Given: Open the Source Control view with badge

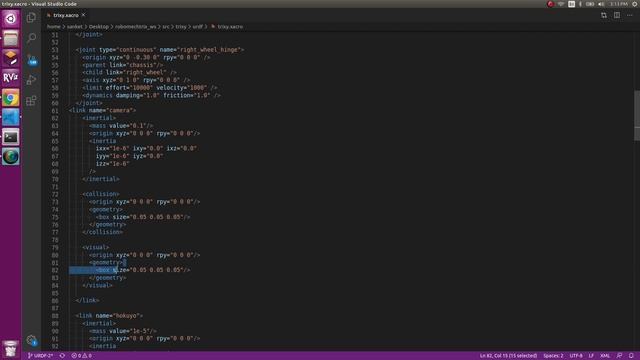Looking at the screenshot, I should [31, 60].
